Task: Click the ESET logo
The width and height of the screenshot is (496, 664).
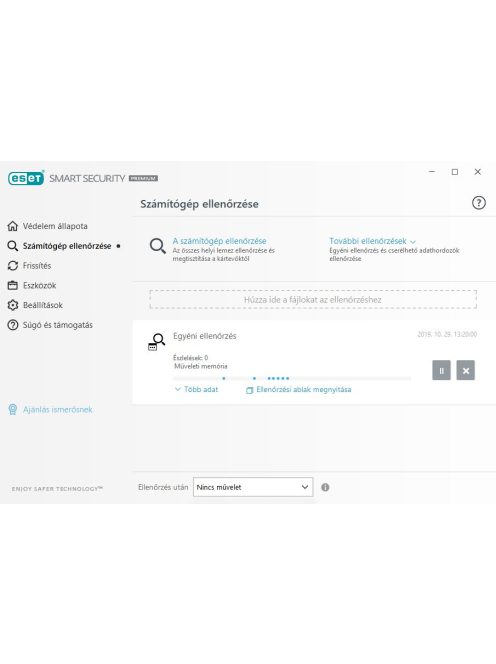Action: coord(26,178)
